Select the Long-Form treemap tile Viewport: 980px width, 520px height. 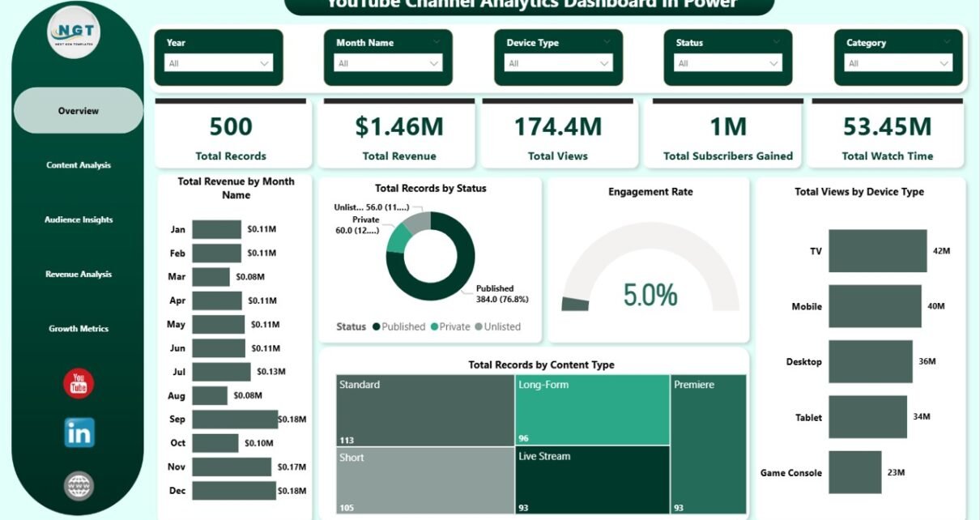(592, 410)
